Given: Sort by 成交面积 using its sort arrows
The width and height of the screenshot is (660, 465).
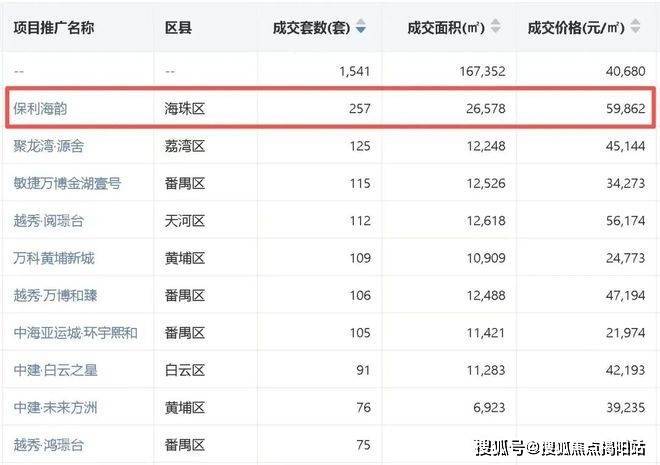Looking at the screenshot, I should pyautogui.click(x=496, y=27).
